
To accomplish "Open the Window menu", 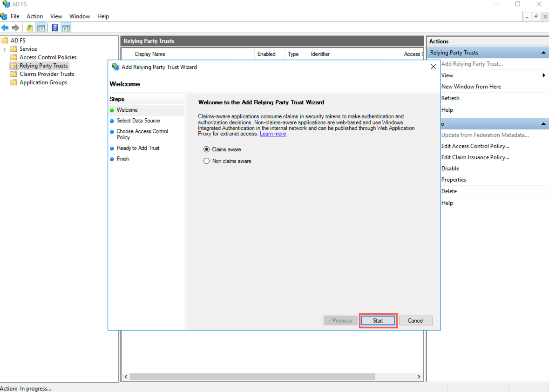I will tap(79, 16).
